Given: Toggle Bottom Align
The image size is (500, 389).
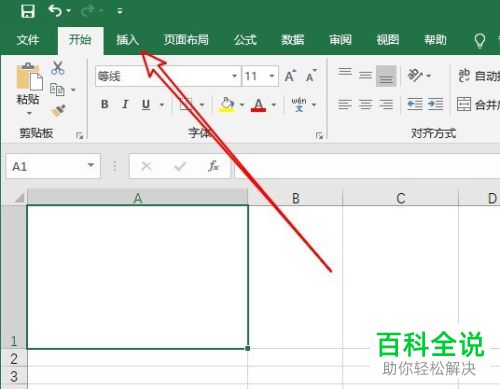Looking at the screenshot, I should click(386, 76).
